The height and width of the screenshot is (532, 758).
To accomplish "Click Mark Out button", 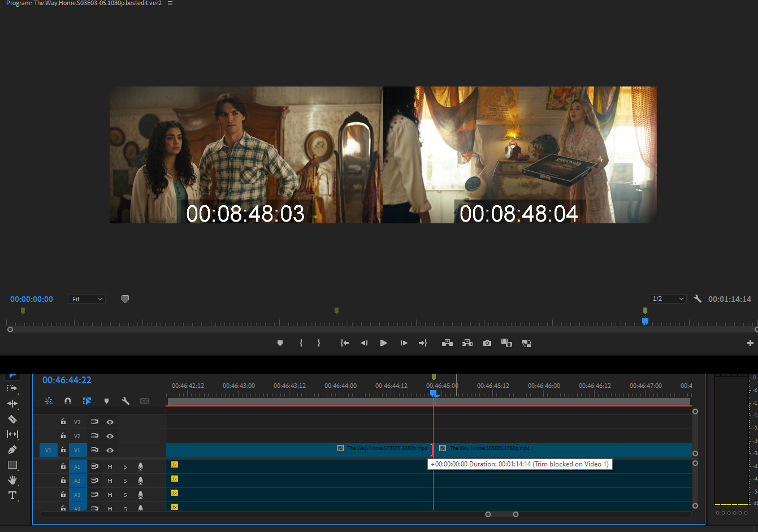I will pyautogui.click(x=319, y=343).
